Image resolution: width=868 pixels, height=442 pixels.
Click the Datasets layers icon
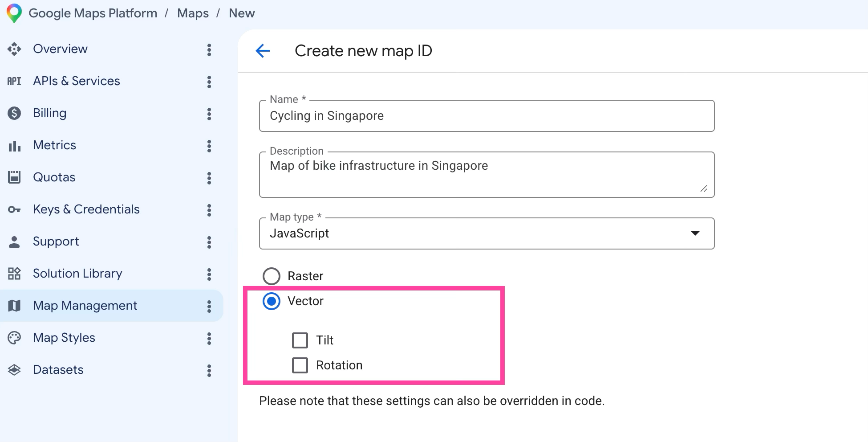pos(14,370)
